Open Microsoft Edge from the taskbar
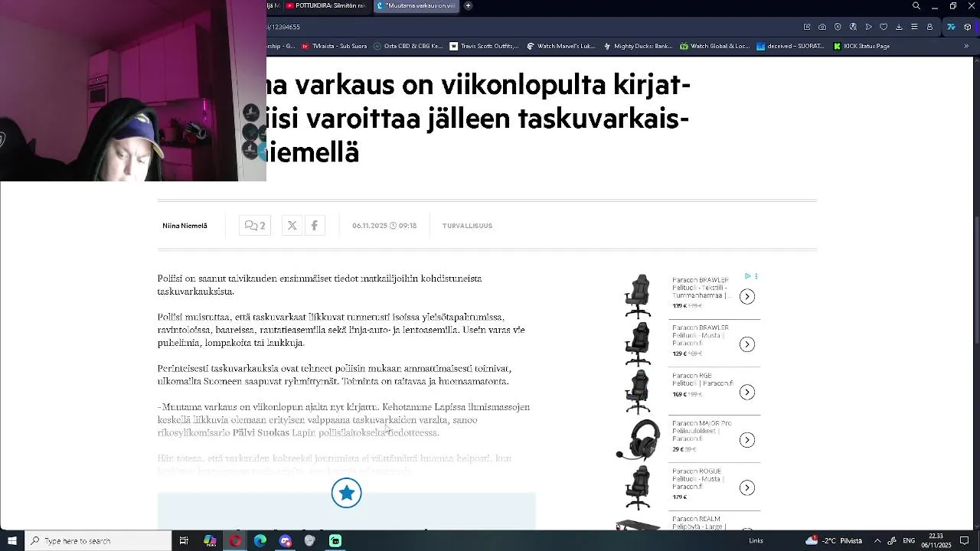 (x=260, y=541)
